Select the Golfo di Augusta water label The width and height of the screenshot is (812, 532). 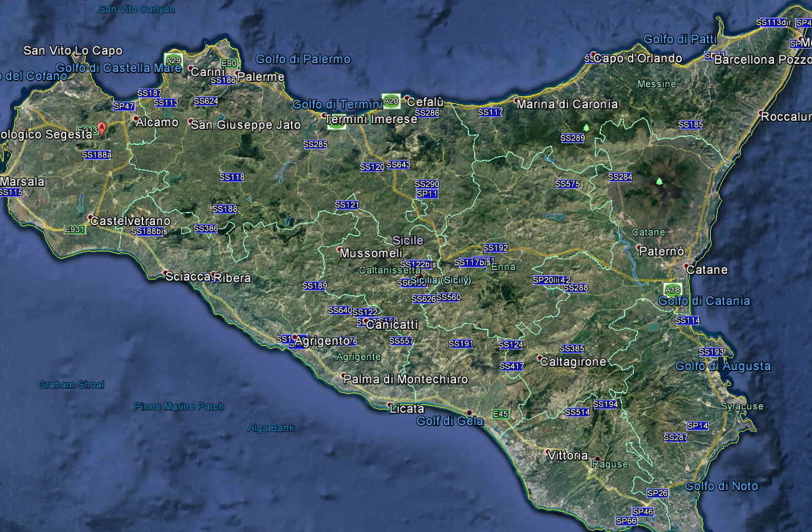(x=723, y=366)
